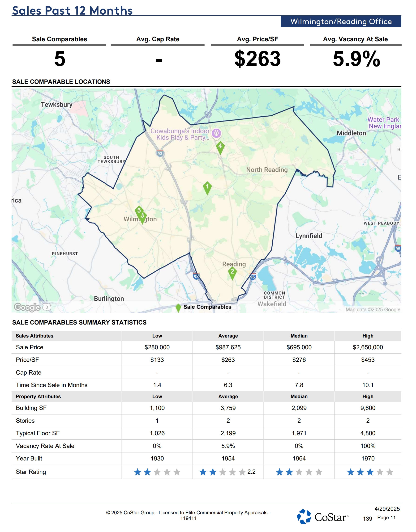Screen dimensions: 416x532
Task: Click the High column three-star rating
Action: (x=370, y=472)
